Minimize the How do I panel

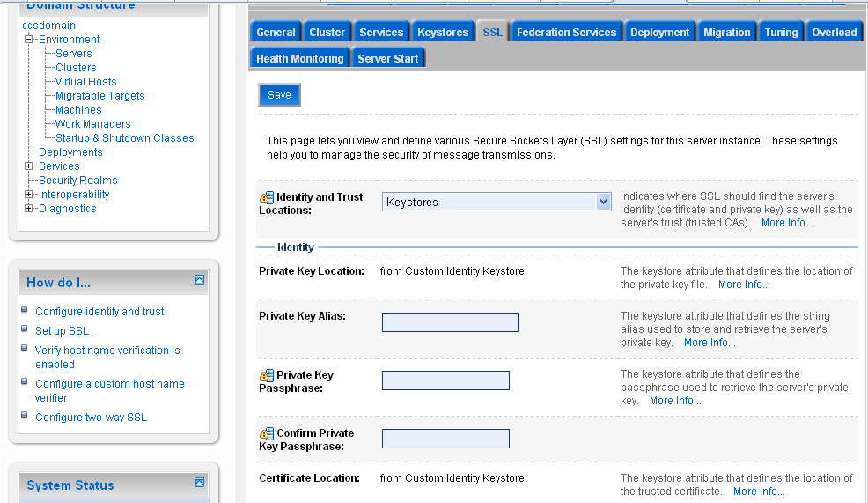click(199, 279)
